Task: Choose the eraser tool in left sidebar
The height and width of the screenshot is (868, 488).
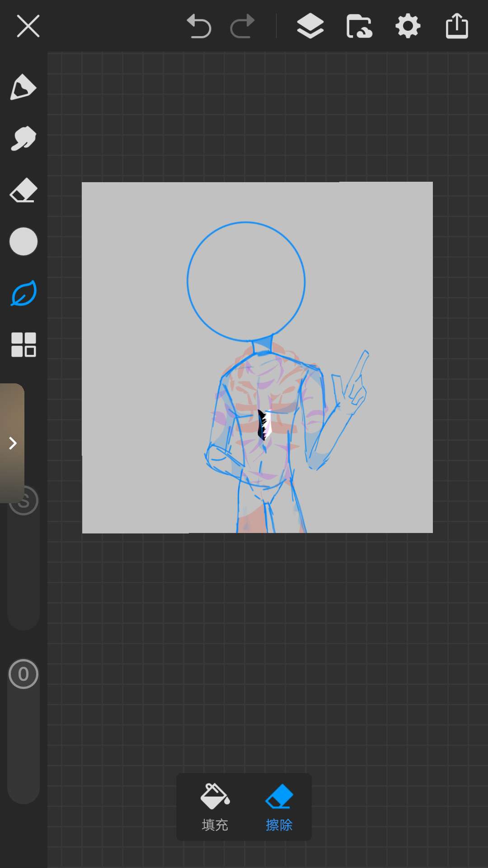Action: coord(23,190)
